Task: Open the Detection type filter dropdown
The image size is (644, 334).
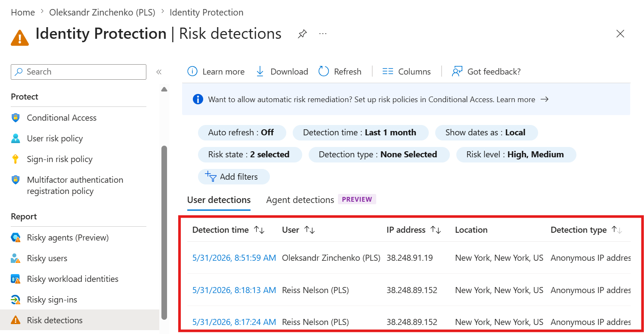Action: point(379,154)
